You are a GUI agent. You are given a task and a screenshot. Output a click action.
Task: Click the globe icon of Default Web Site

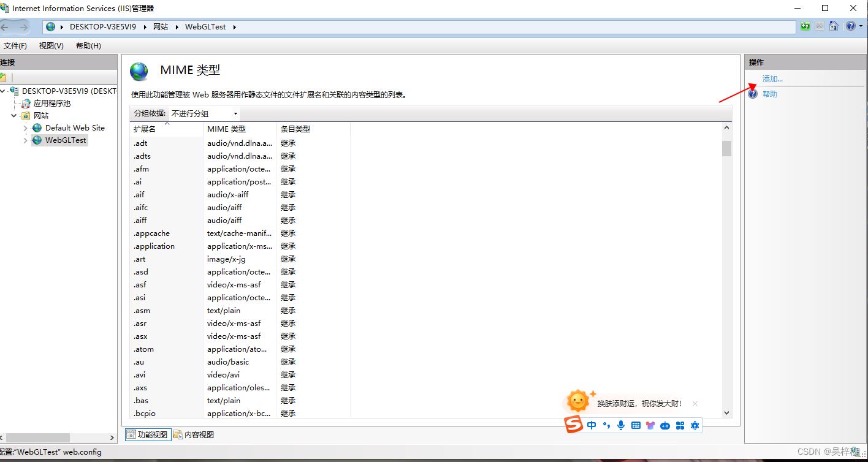37,128
